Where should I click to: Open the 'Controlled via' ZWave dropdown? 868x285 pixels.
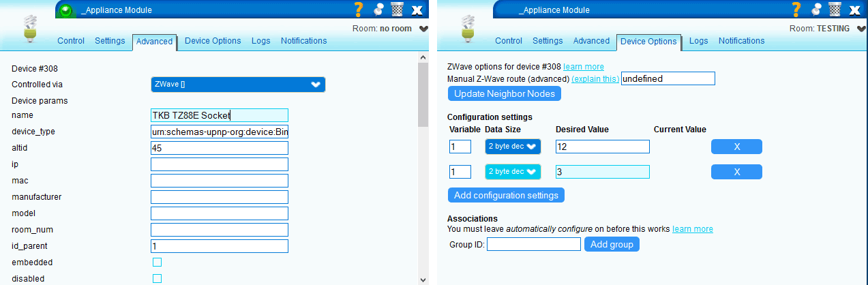point(237,85)
